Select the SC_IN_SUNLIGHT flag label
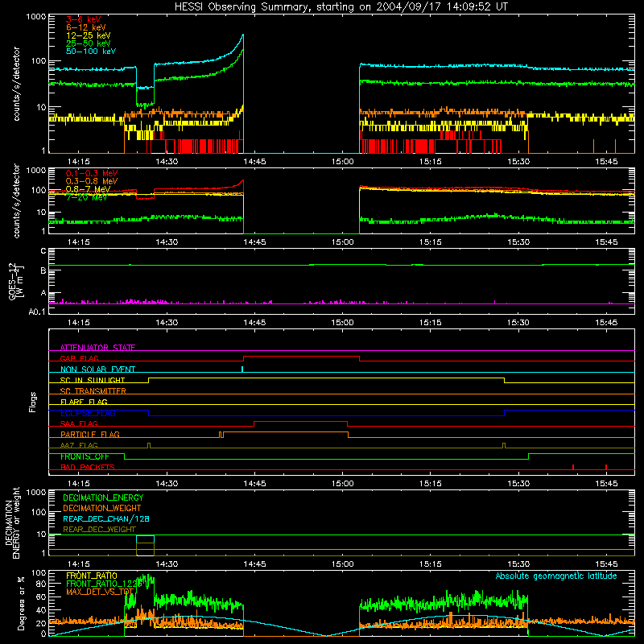 point(93,380)
